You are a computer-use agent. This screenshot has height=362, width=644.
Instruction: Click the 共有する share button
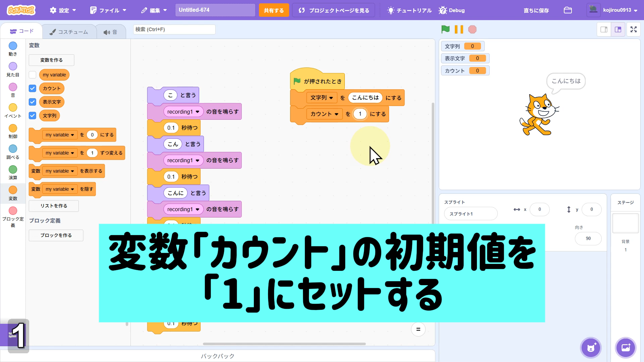pos(274,10)
